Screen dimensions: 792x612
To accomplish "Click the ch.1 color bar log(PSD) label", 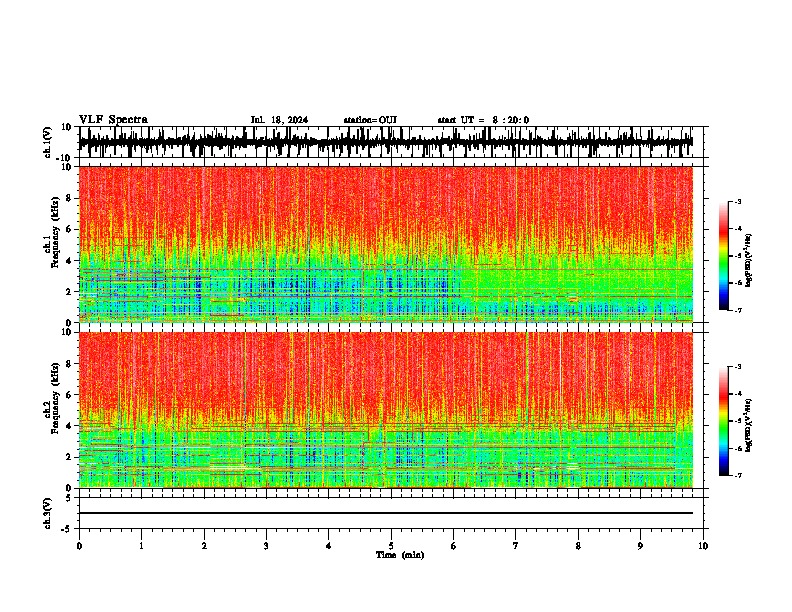I will [749, 260].
